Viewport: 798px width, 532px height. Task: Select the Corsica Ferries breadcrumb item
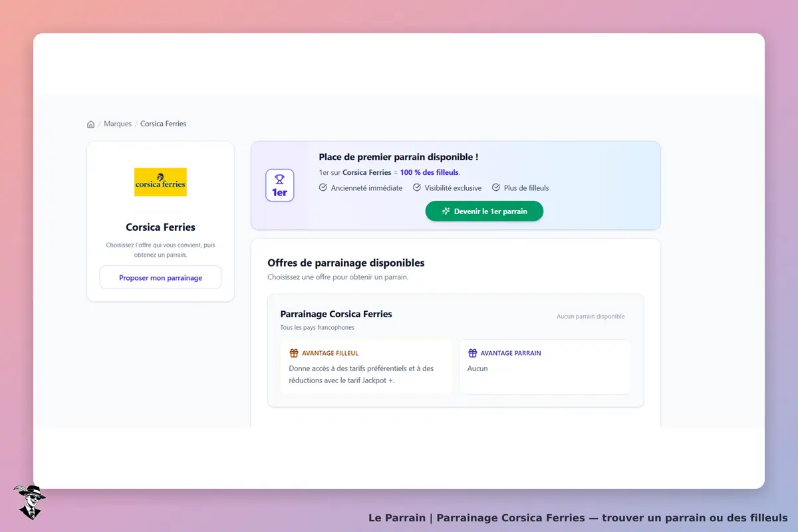tap(163, 124)
